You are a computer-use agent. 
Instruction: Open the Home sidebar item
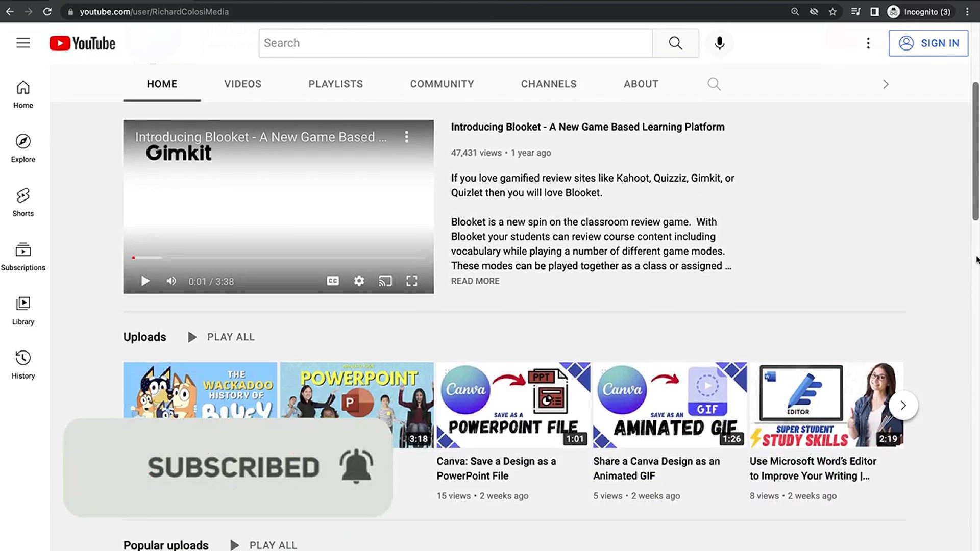(x=23, y=95)
